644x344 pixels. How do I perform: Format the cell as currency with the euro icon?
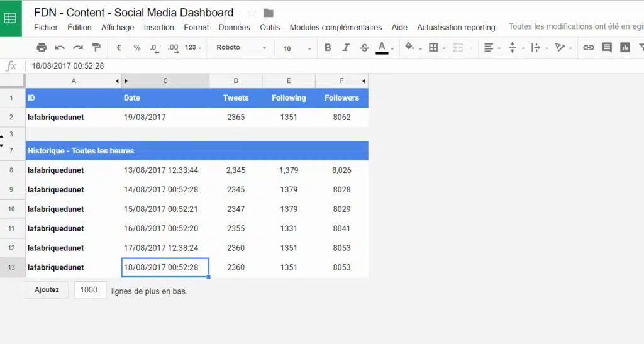click(119, 47)
